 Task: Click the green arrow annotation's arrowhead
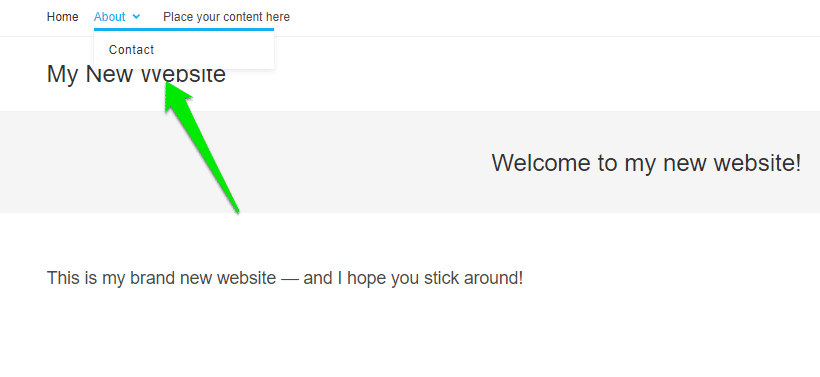(x=176, y=96)
